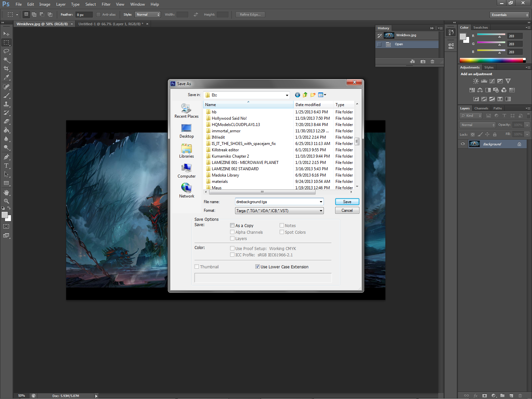The image size is (532, 399).
Task: Go back to last folder visited
Action: tap(297, 95)
